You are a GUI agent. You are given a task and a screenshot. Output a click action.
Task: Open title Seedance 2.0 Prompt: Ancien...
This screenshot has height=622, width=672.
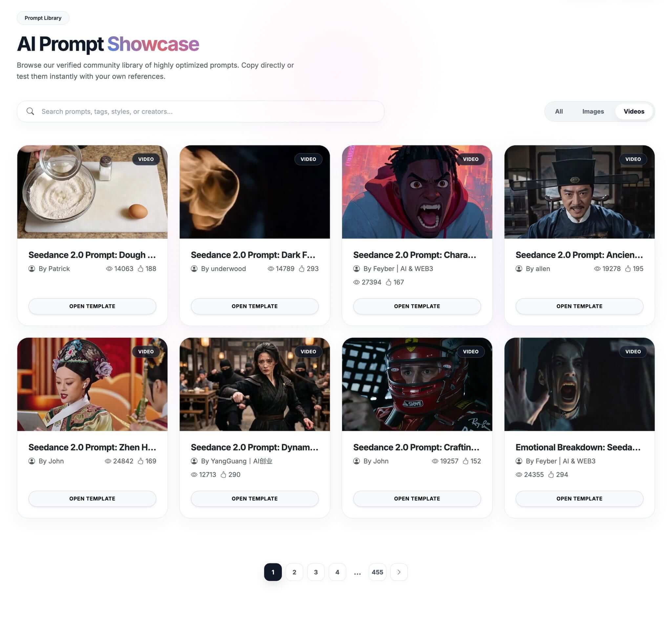click(579, 255)
